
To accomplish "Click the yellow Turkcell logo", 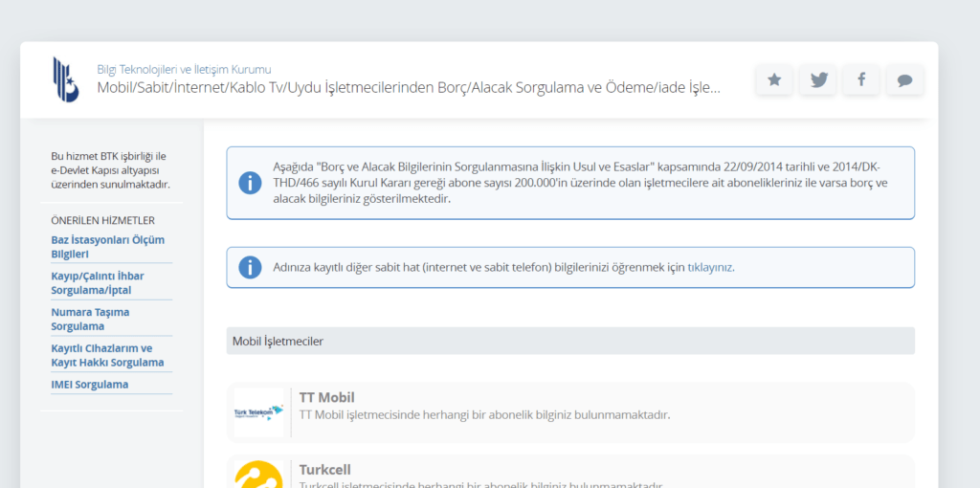I will (x=258, y=475).
